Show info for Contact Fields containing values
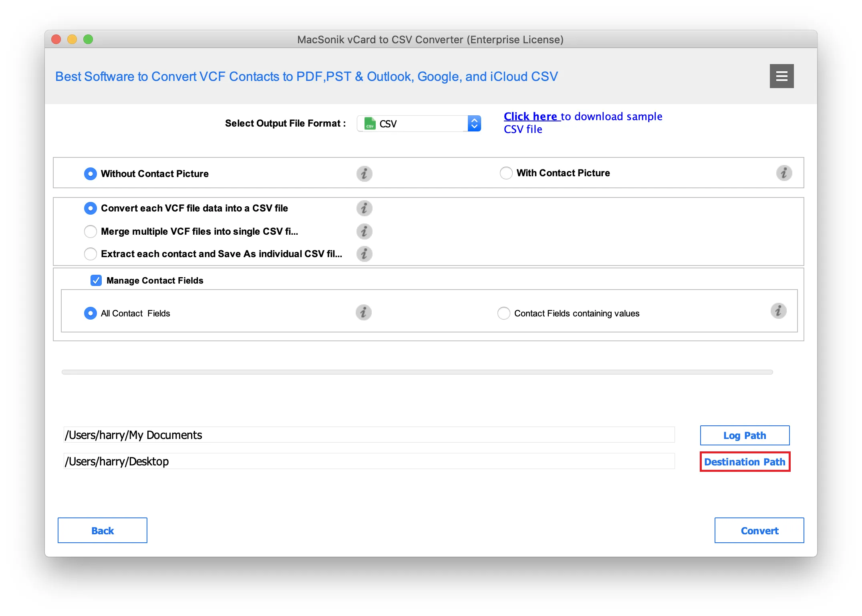862x616 pixels. point(778,311)
